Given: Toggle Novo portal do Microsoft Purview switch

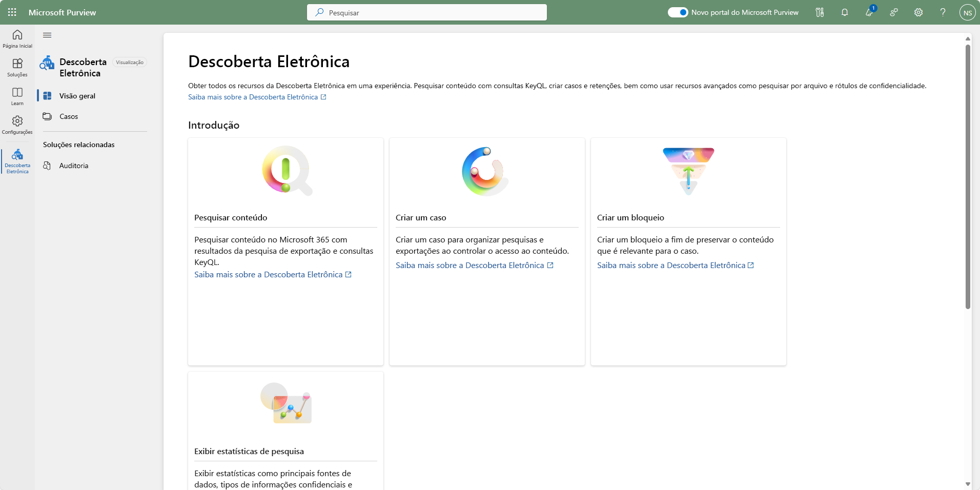Looking at the screenshot, I should (x=678, y=12).
